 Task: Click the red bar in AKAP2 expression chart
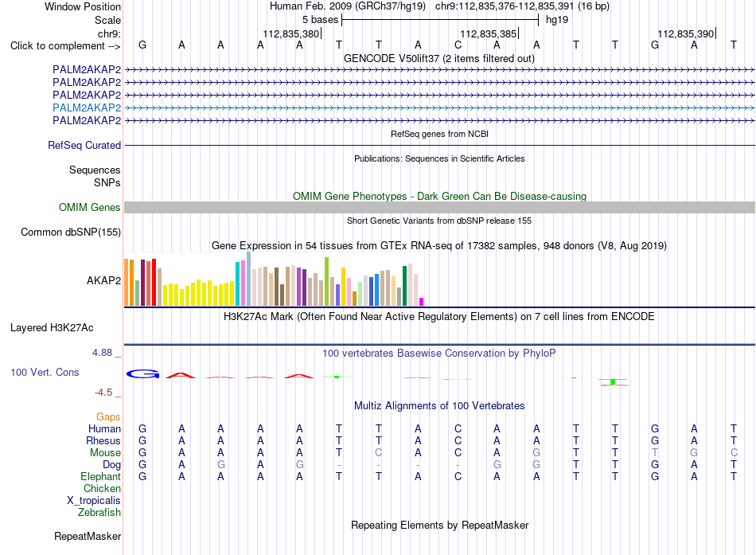click(154, 283)
